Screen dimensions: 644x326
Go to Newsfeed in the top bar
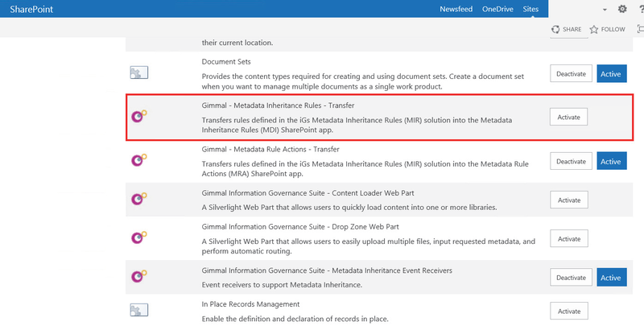point(456,9)
